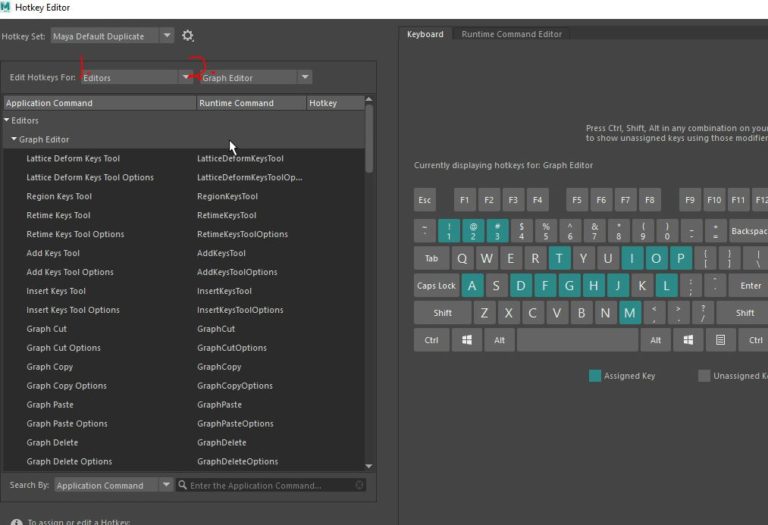
Task: Click the Tab key on the virtual keyboard
Action: (x=431, y=258)
